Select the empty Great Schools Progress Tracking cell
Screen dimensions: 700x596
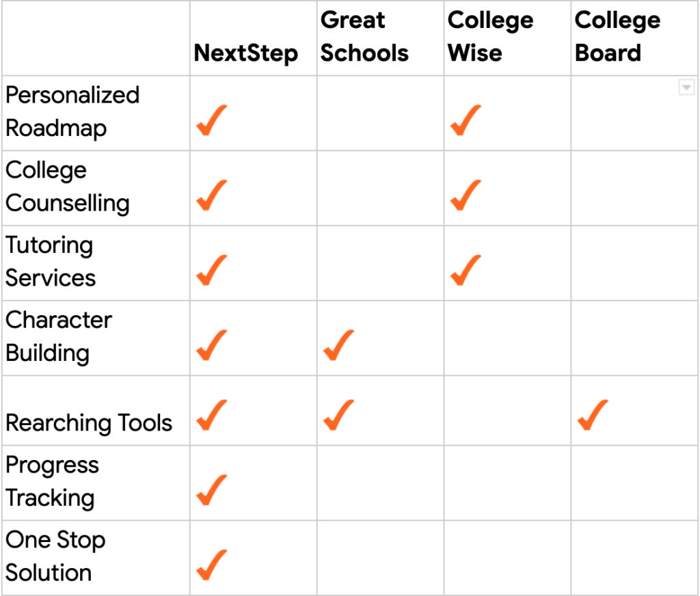pos(380,483)
